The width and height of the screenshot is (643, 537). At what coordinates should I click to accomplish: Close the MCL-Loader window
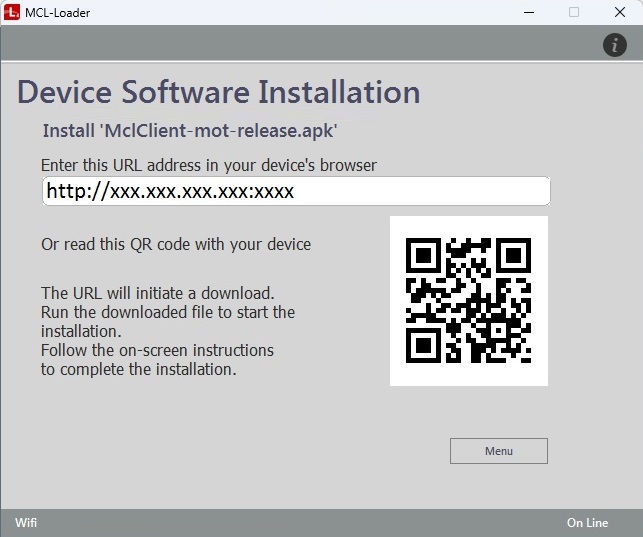click(620, 12)
